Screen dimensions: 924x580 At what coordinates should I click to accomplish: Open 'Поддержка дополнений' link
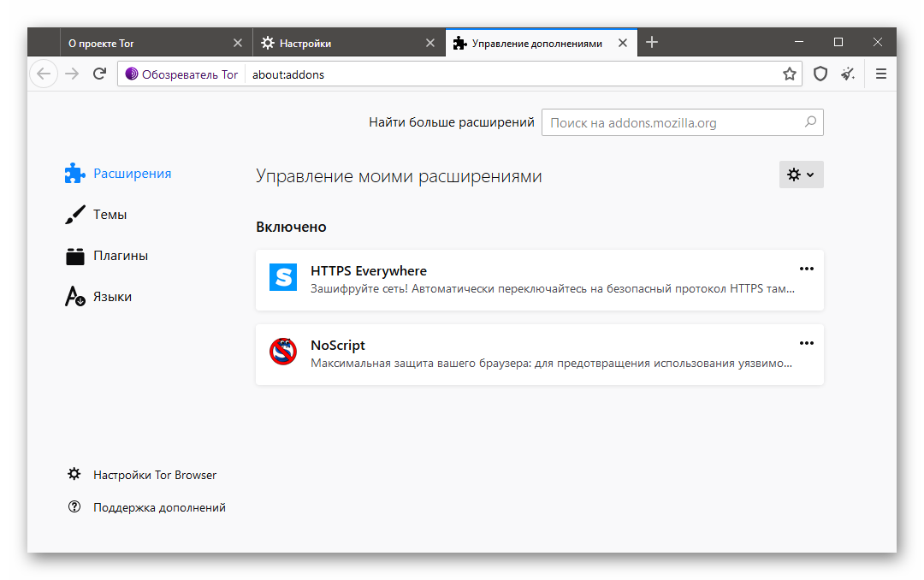[x=159, y=507]
